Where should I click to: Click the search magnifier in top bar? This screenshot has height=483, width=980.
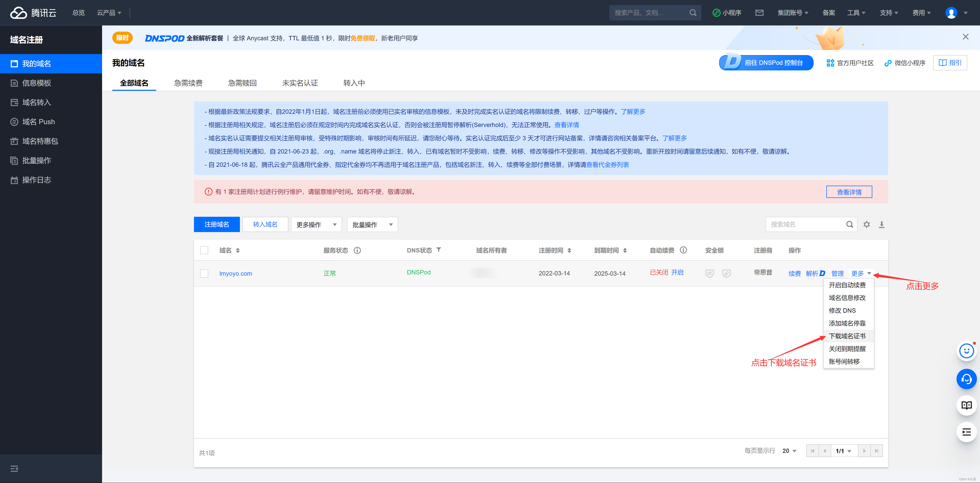pos(693,12)
